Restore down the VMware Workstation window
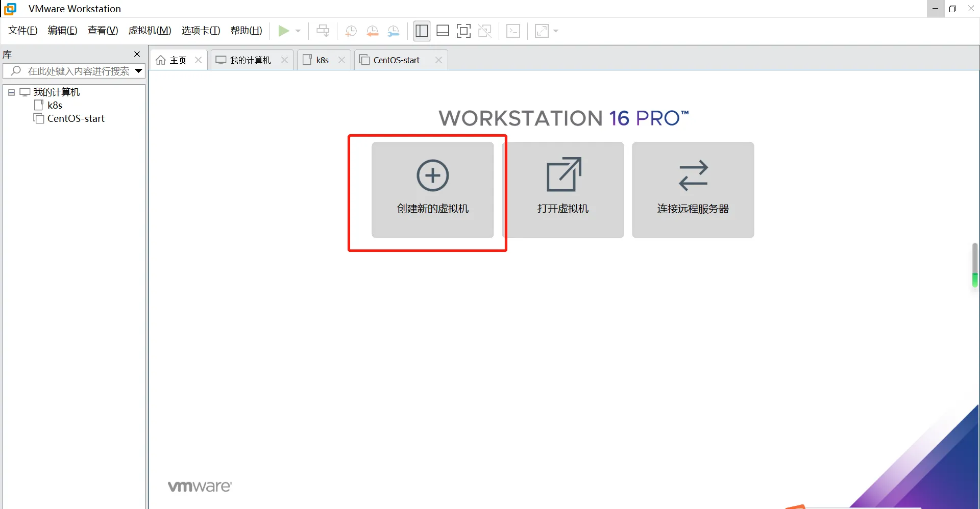Viewport: 980px width, 509px height. [x=952, y=9]
